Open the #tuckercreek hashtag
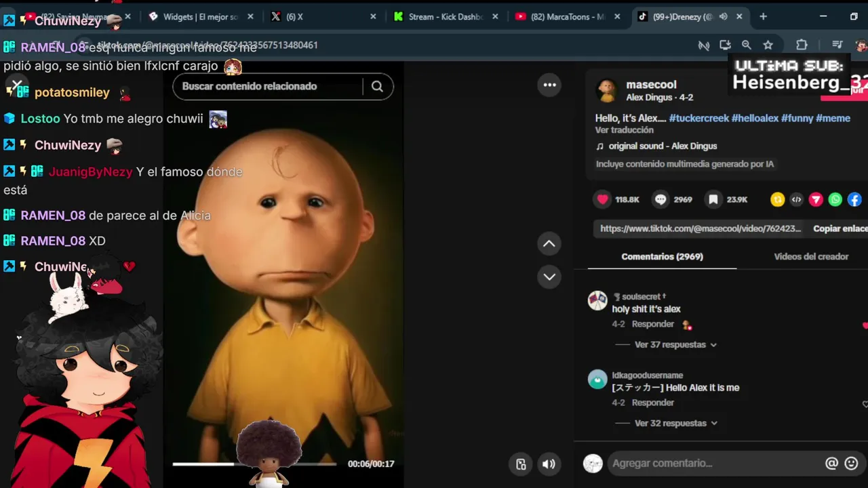This screenshot has height=488, width=868. pos(698,118)
